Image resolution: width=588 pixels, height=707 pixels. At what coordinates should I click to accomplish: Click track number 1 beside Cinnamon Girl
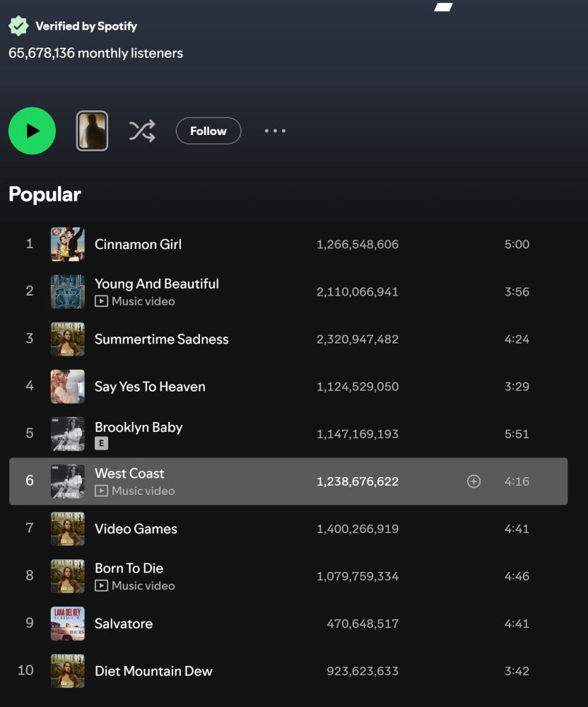point(30,244)
